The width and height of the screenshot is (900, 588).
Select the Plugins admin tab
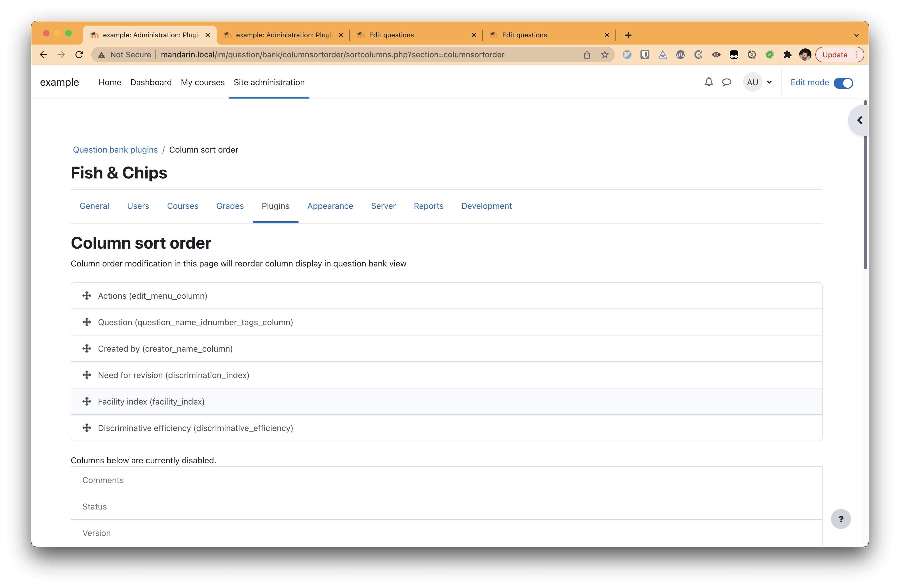[275, 206]
